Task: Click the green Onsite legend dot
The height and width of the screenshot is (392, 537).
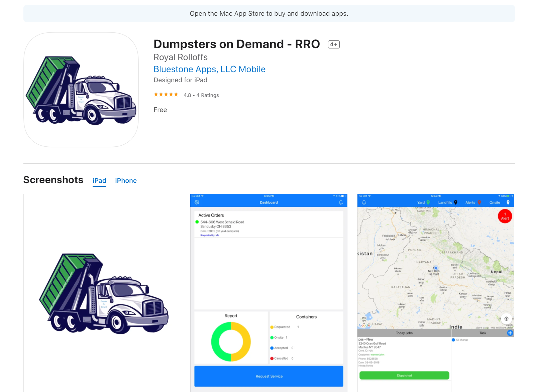Action: coord(272,338)
